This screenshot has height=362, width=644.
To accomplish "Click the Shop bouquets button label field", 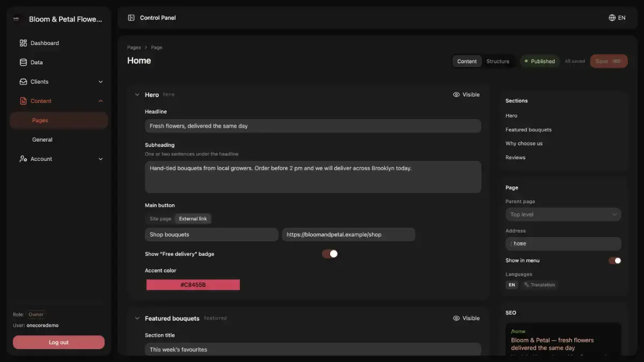I will tap(211, 234).
